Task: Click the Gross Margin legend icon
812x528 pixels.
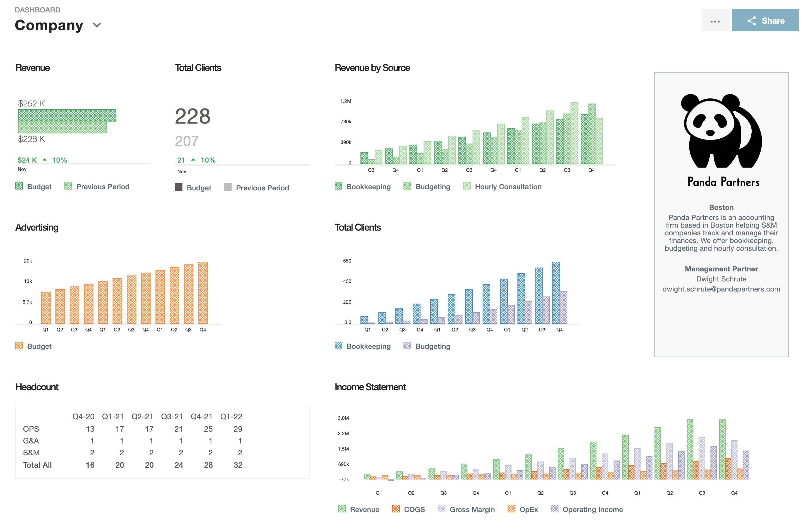Action: (x=441, y=508)
